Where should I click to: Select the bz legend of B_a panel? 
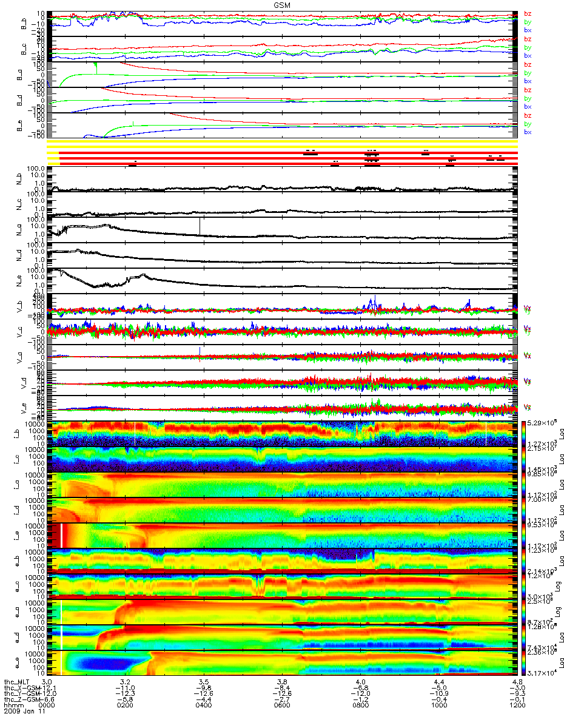coord(527,64)
